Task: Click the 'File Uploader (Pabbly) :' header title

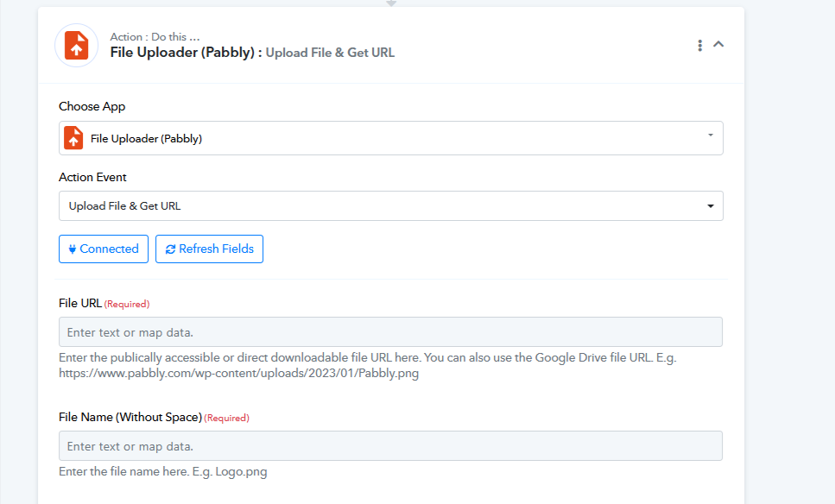Action: point(186,52)
